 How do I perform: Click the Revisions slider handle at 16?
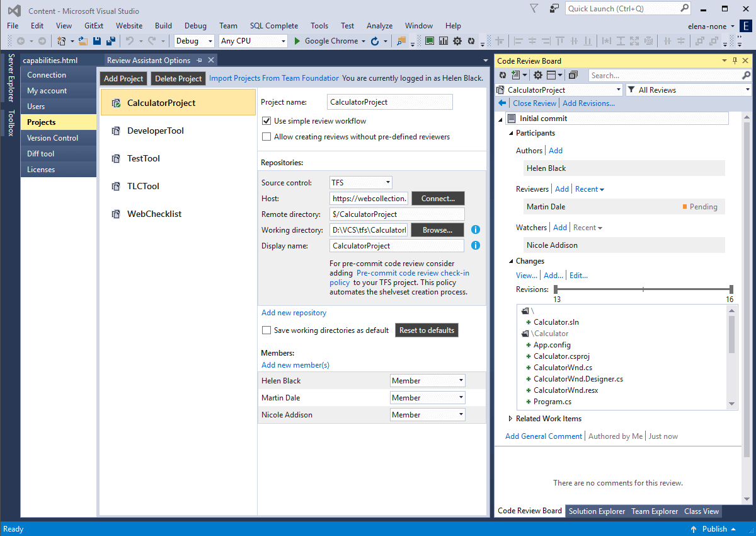[x=731, y=289]
